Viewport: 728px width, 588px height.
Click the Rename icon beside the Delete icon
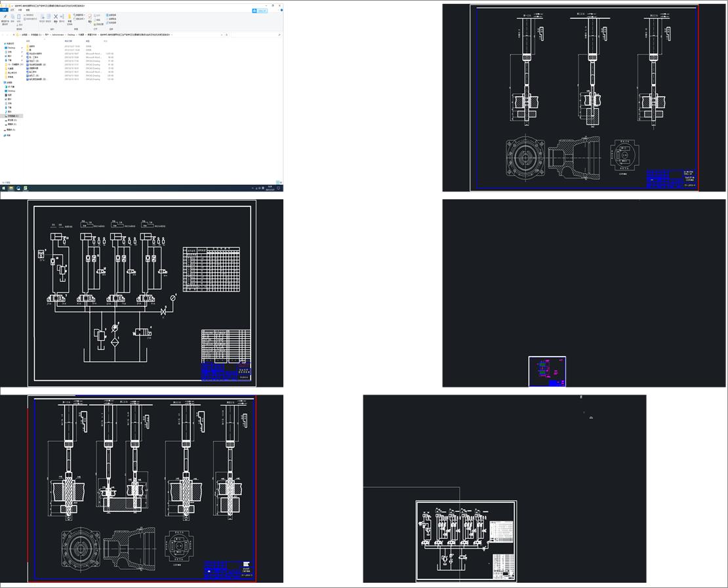click(62, 16)
